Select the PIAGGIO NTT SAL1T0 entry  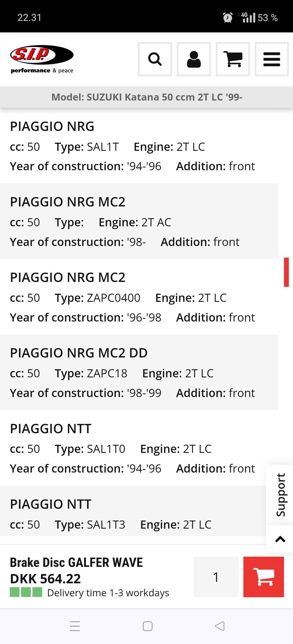133,448
